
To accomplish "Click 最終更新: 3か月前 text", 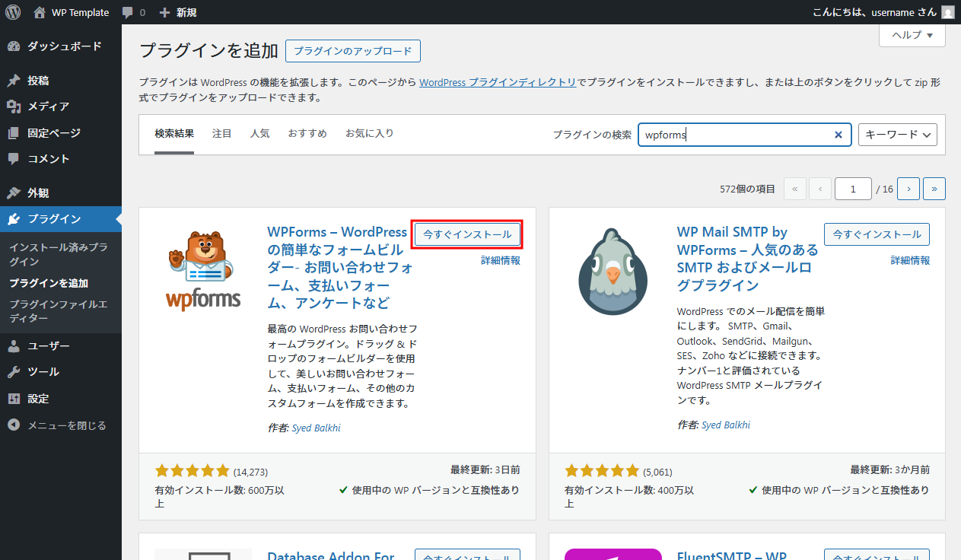I will tap(889, 470).
